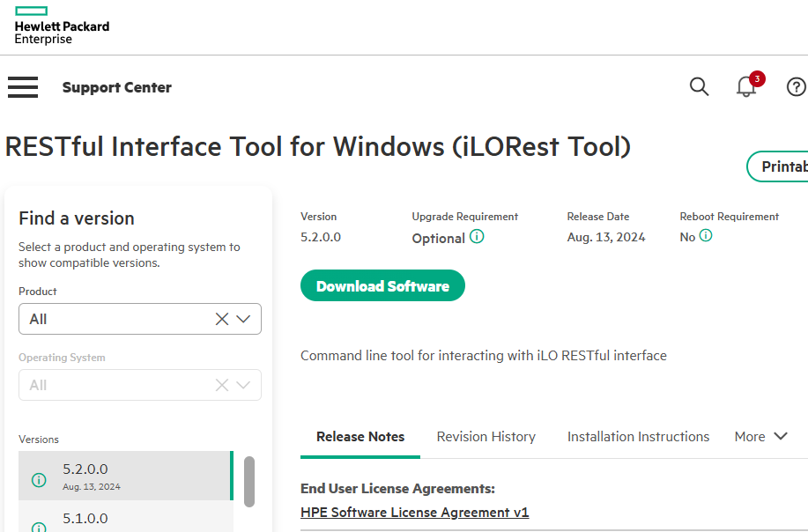Screen dimensions: 808x532
Task: Open the help question mark icon
Action: pyautogui.click(x=797, y=87)
